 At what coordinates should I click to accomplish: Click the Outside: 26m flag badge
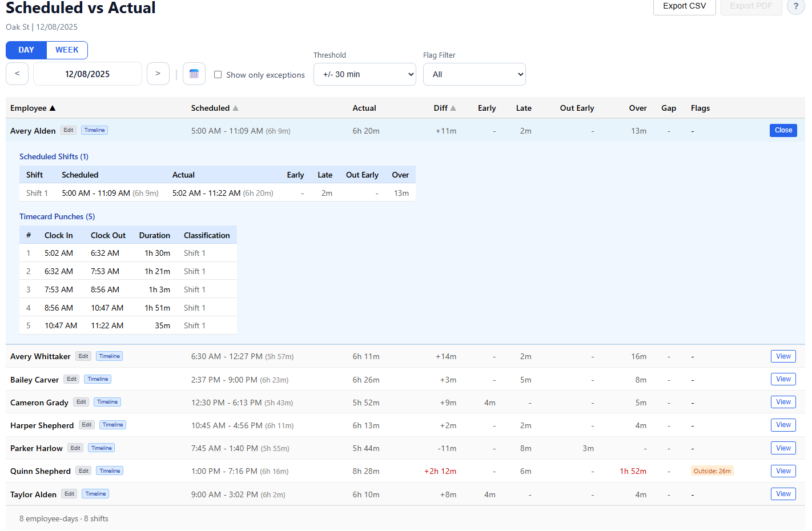click(712, 471)
